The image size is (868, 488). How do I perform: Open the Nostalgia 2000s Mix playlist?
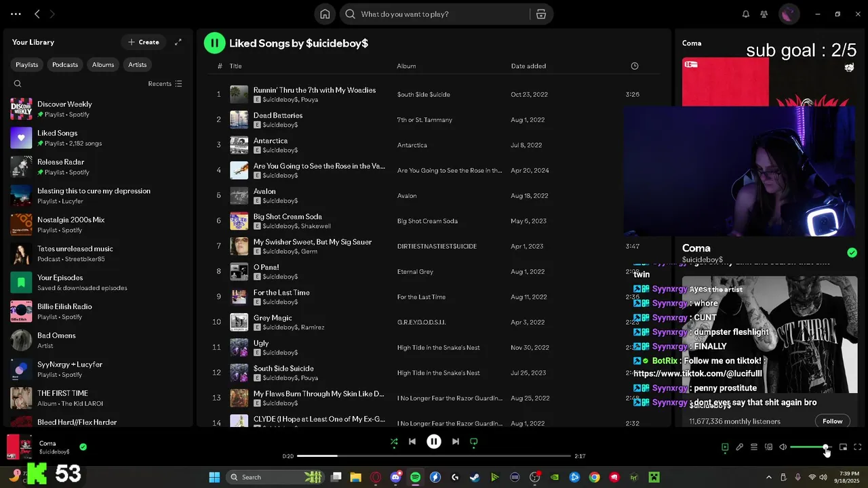pyautogui.click(x=98, y=224)
